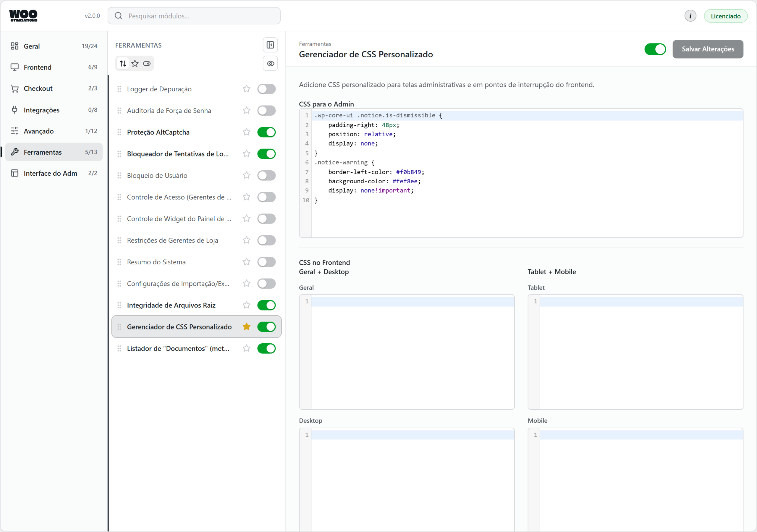This screenshot has width=757, height=532.
Task: Click the search magnifier icon
Action: 118,16
